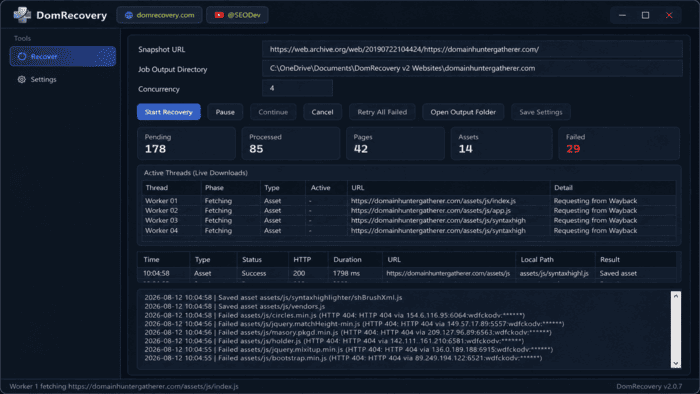The width and height of the screenshot is (700, 394).
Task: Select the Worker 04 thread row
Action: coord(409,231)
